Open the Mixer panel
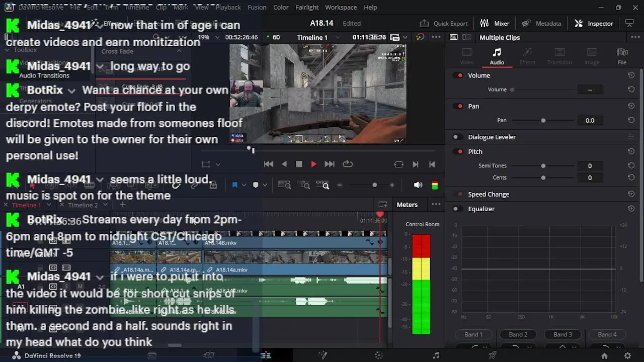This screenshot has width=644, height=362. click(495, 23)
